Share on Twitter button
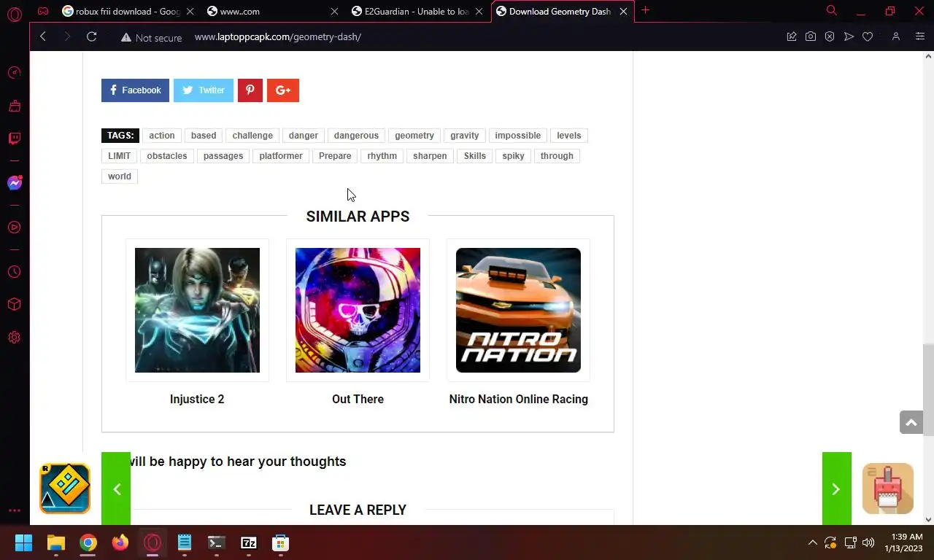The width and height of the screenshot is (934, 560). point(204,90)
